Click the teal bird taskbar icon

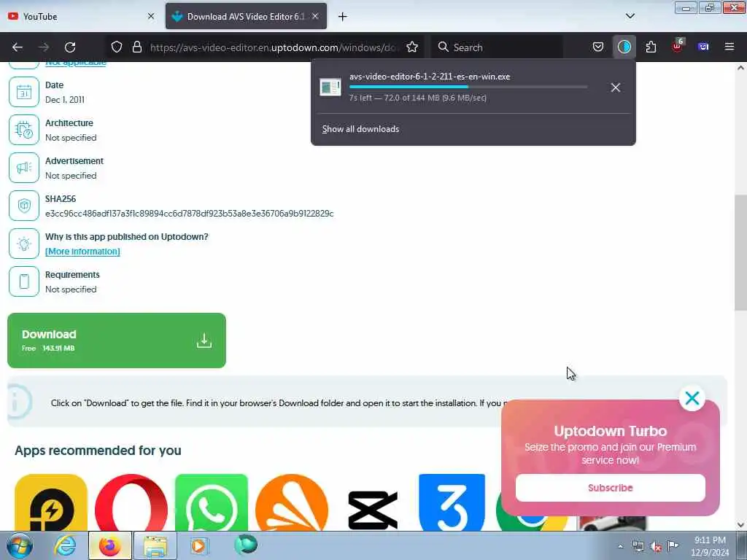coord(246,545)
